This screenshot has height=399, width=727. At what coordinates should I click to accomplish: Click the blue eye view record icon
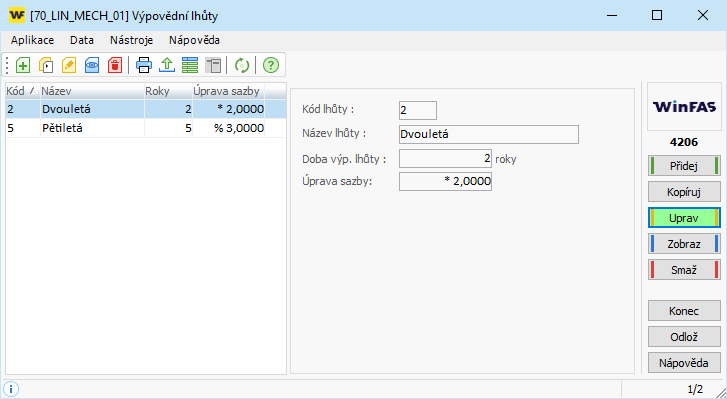pyautogui.click(x=92, y=65)
